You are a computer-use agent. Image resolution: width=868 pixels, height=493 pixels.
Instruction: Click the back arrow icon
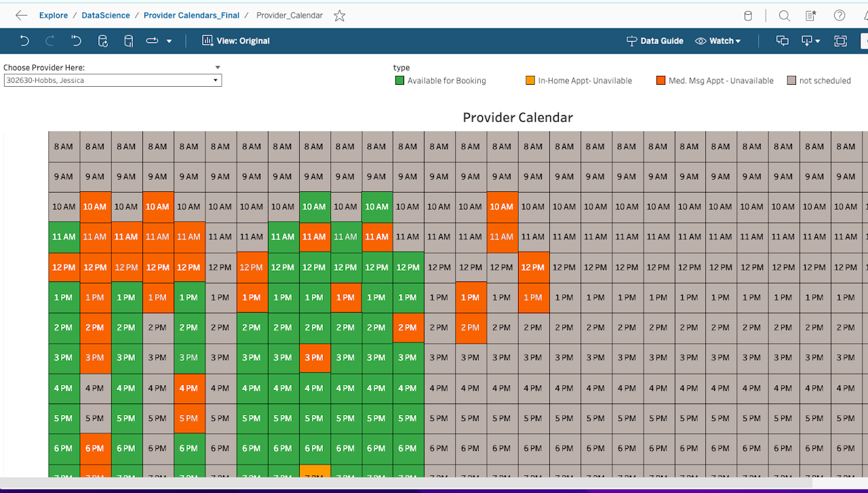[21, 15]
